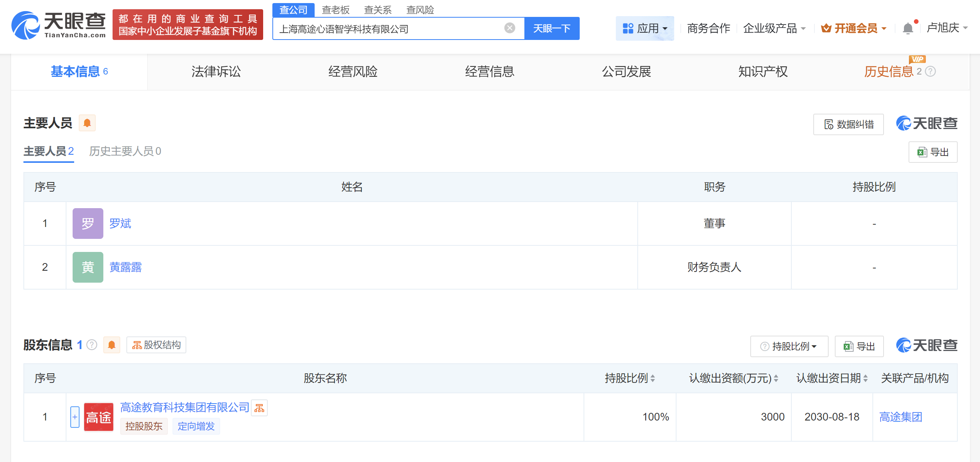The height and width of the screenshot is (462, 980).
Task: Open 黄露露 person link
Action: (126, 267)
